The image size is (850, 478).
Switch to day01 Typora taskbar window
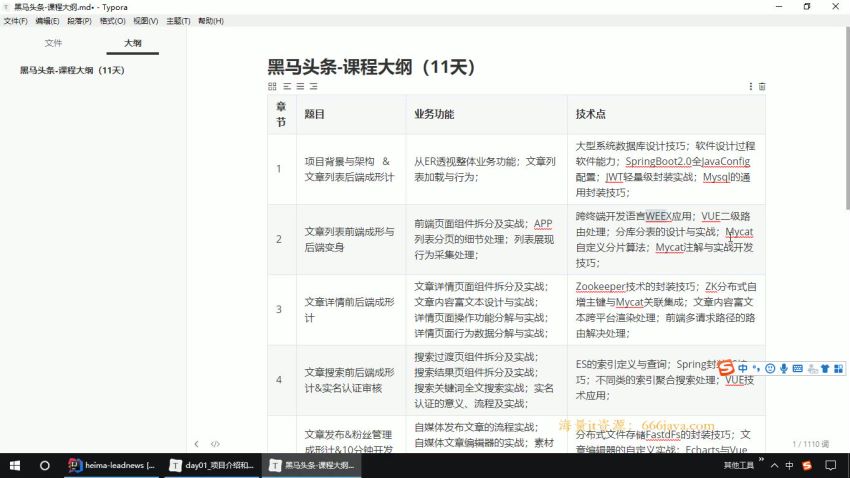tap(211, 466)
